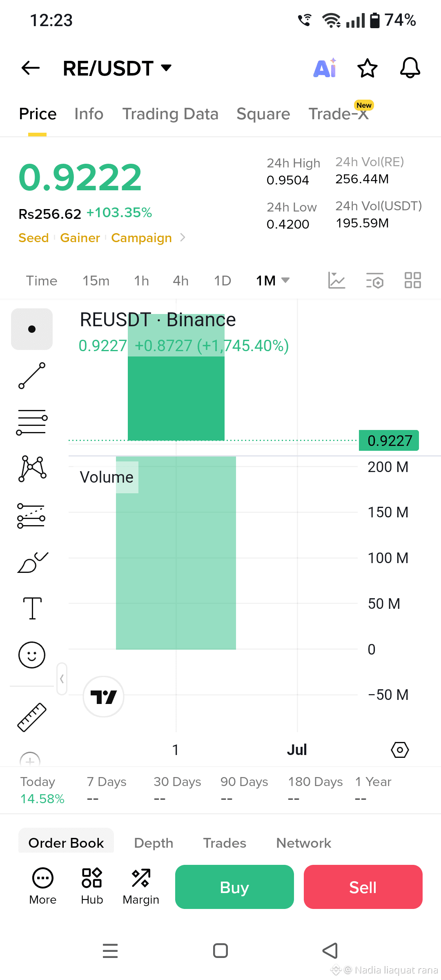Switch to the Info tab
441x980 pixels.
pos(89,114)
